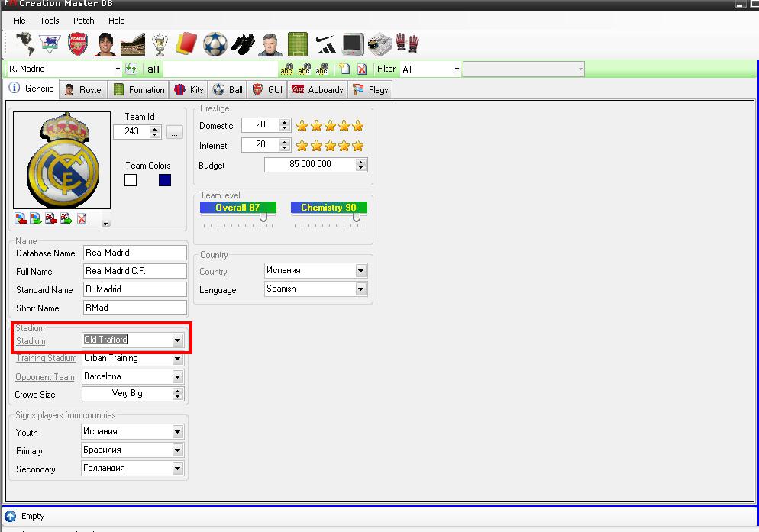Click the refresh team list icon
The image size is (759, 532).
coord(131,69)
